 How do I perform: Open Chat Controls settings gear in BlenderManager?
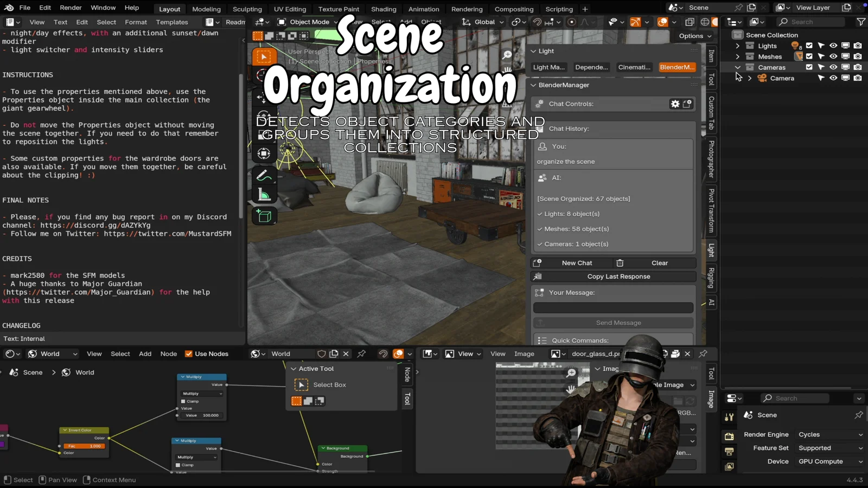click(x=675, y=104)
